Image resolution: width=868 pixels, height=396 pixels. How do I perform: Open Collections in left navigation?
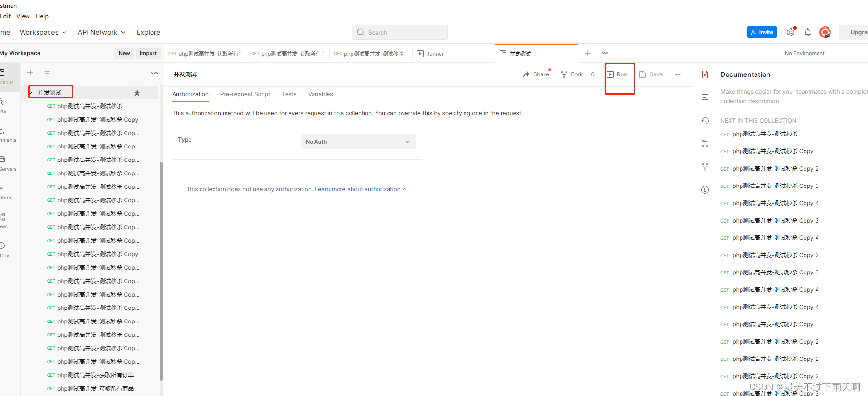[x=7, y=77]
